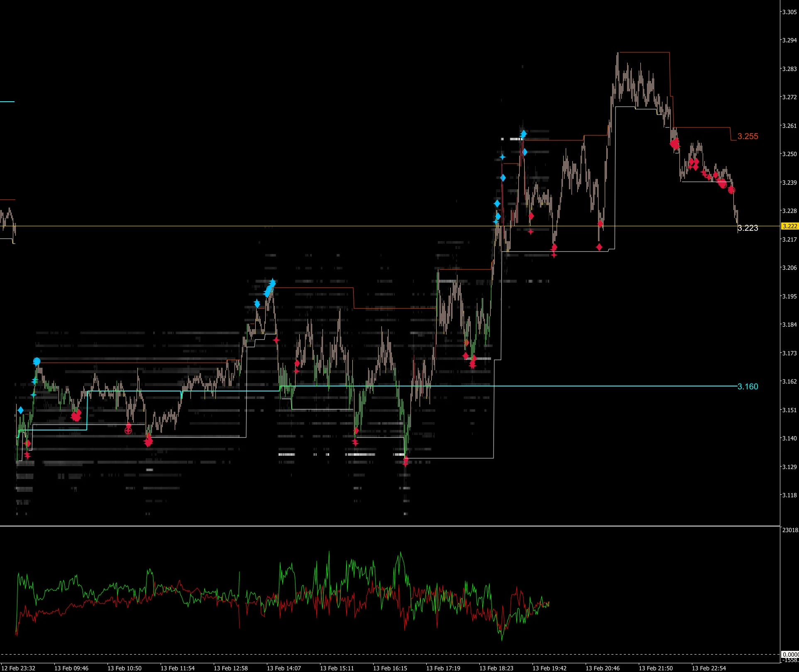The width and height of the screenshot is (799, 672).
Task: Click the lone blue diamond at far left
Action: 21,410
